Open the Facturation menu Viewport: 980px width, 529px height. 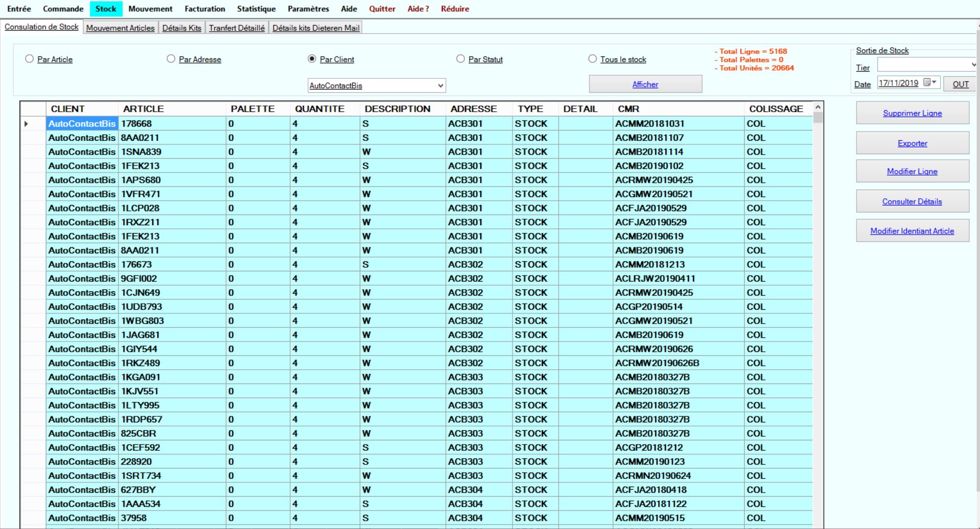click(205, 9)
